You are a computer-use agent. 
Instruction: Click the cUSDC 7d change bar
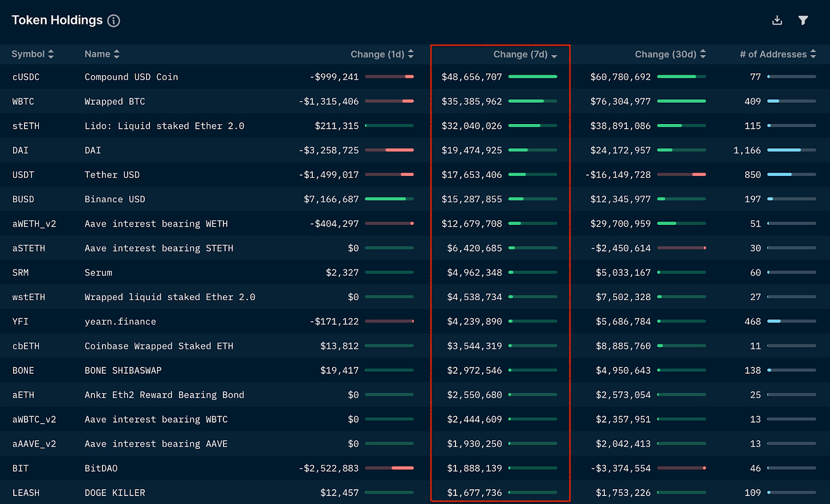(532, 76)
